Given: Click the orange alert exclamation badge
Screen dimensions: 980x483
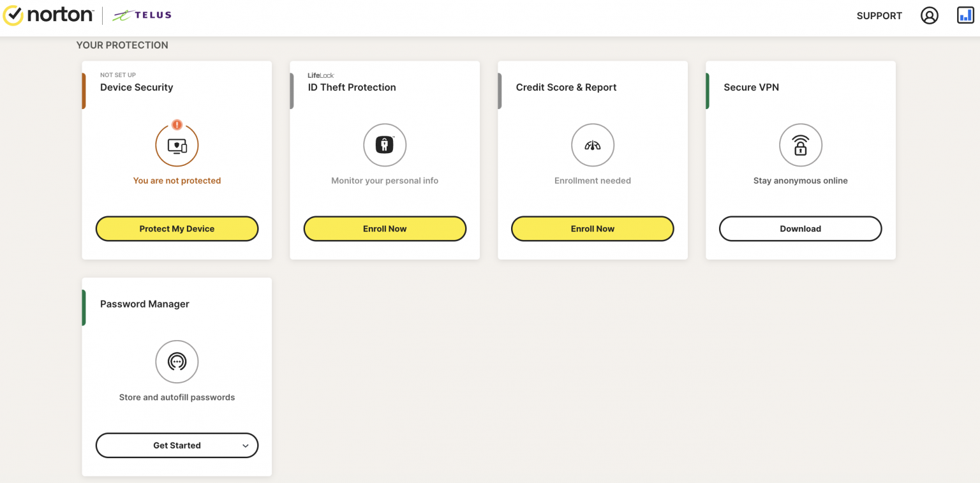Looking at the screenshot, I should pos(177,125).
